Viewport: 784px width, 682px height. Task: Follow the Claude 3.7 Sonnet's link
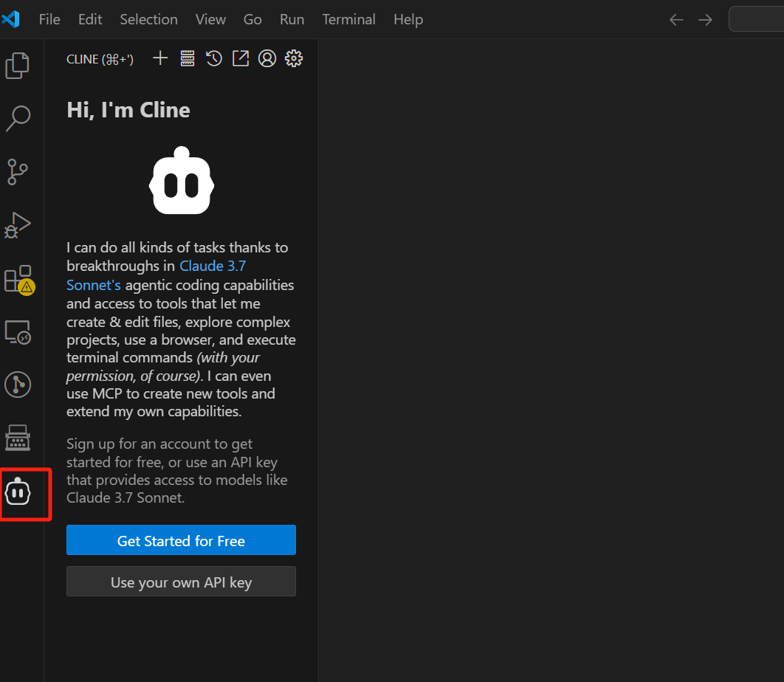point(213,266)
